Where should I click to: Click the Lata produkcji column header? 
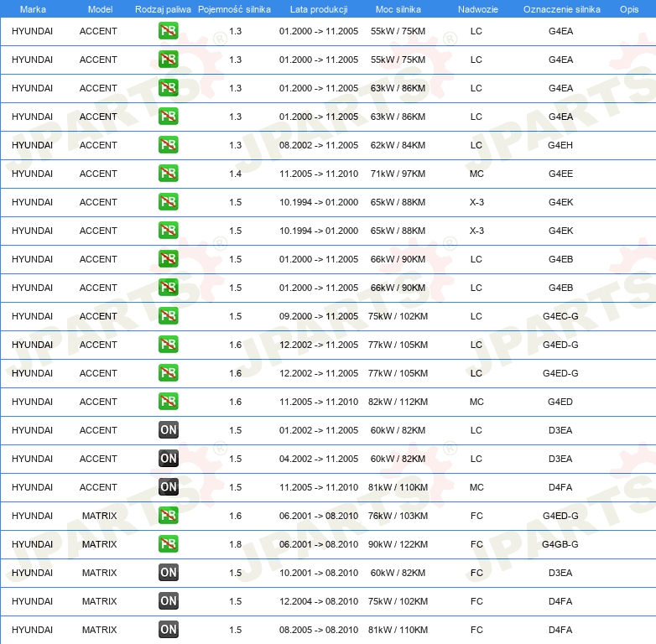point(319,9)
